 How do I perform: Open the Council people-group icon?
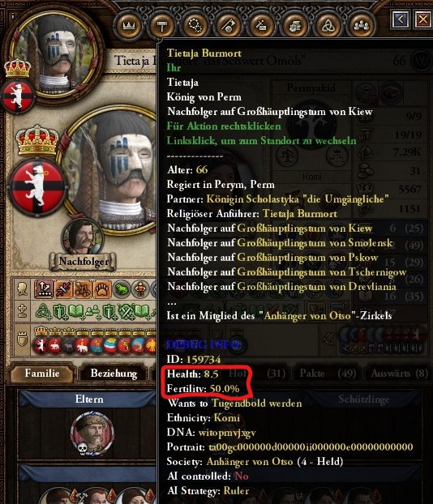[362, 25]
